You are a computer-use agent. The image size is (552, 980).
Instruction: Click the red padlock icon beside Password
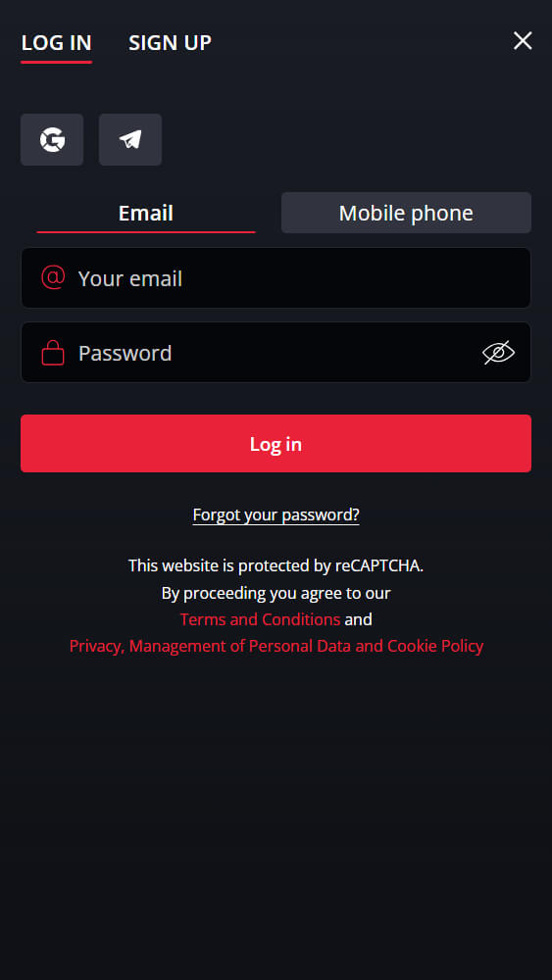pyautogui.click(x=53, y=353)
